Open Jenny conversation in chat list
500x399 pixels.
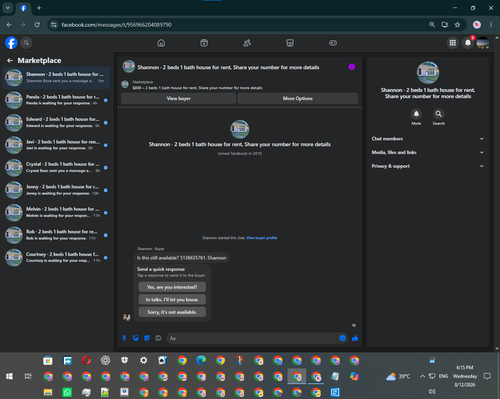(56, 190)
